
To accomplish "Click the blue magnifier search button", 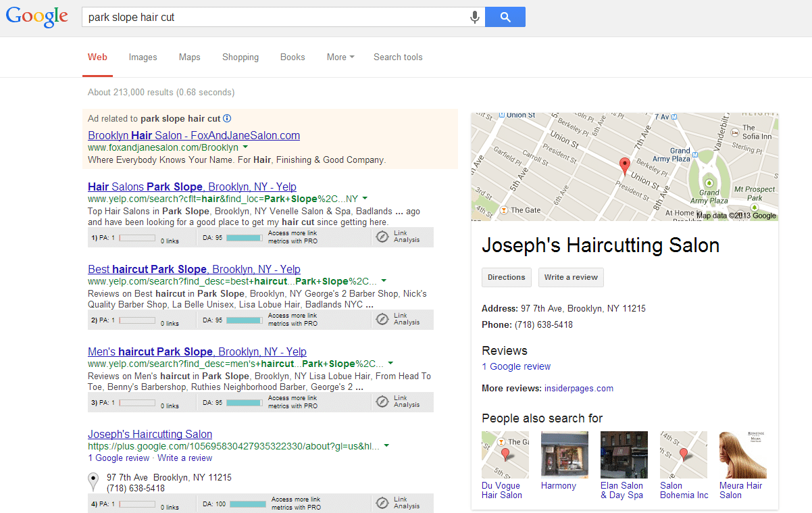I will coord(505,18).
